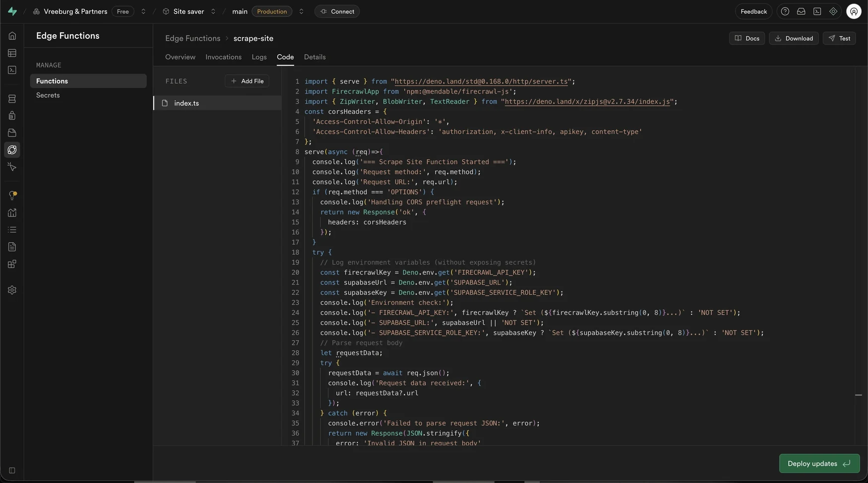Select the index.ts file
Image resolution: width=868 pixels, height=483 pixels.
tap(217, 103)
